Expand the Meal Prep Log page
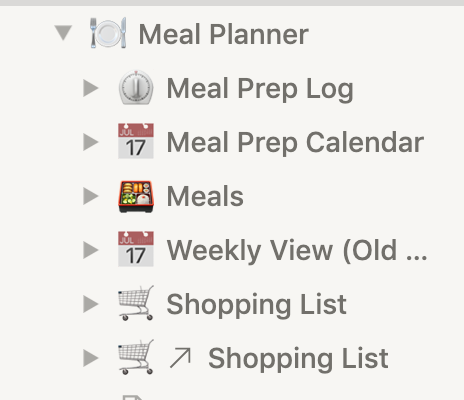Screen dimensions: 464x400 [x=91, y=88]
